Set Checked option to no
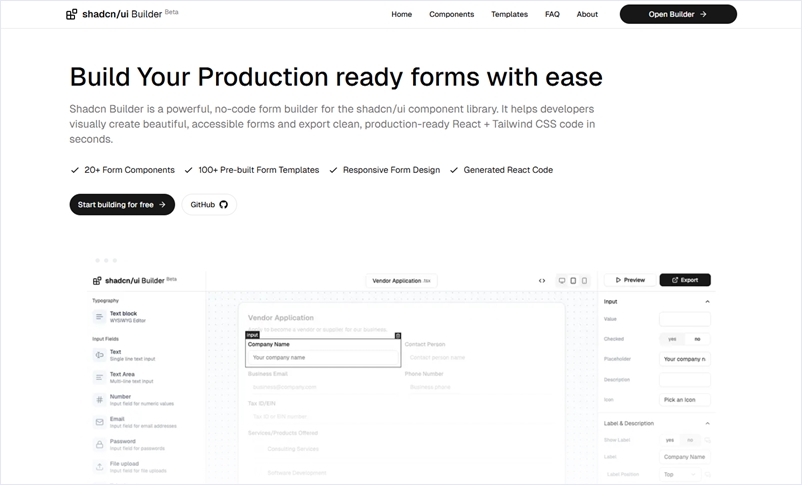This screenshot has width=802, height=485. pos(697,339)
